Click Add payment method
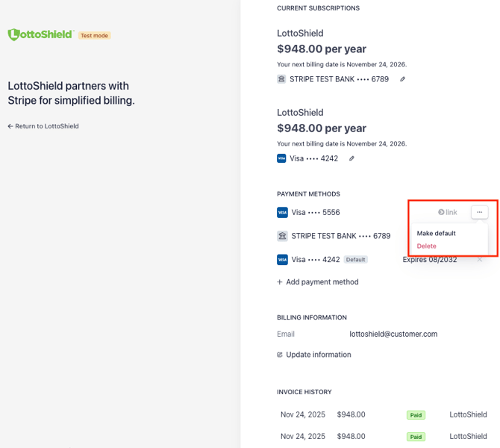The width and height of the screenshot is (500, 448). (x=318, y=282)
